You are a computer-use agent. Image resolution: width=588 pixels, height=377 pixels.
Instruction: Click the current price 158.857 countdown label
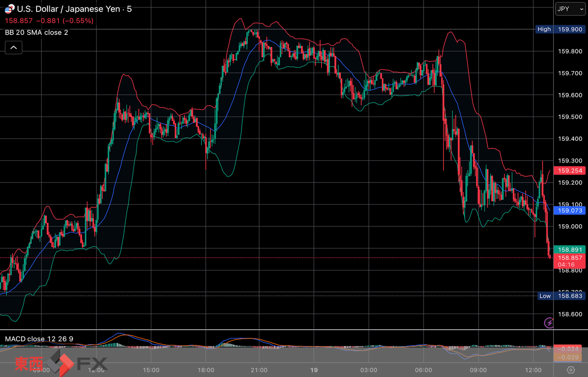[x=570, y=261]
